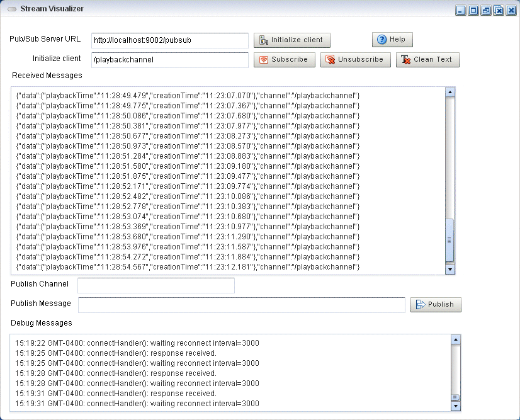Open the Help button
The width and height of the screenshot is (520, 420).
392,40
